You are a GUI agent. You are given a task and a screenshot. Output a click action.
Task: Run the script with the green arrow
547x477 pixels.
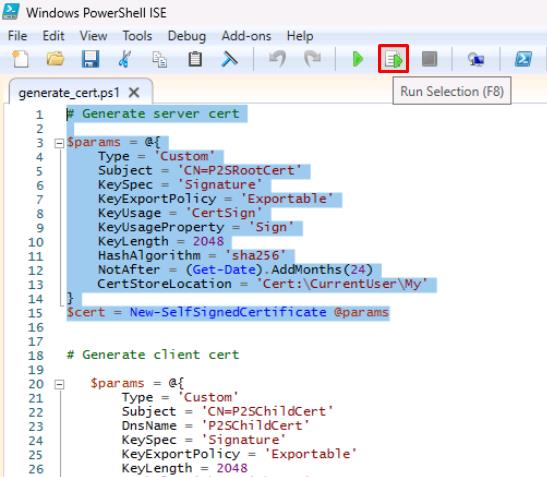pyautogui.click(x=358, y=59)
